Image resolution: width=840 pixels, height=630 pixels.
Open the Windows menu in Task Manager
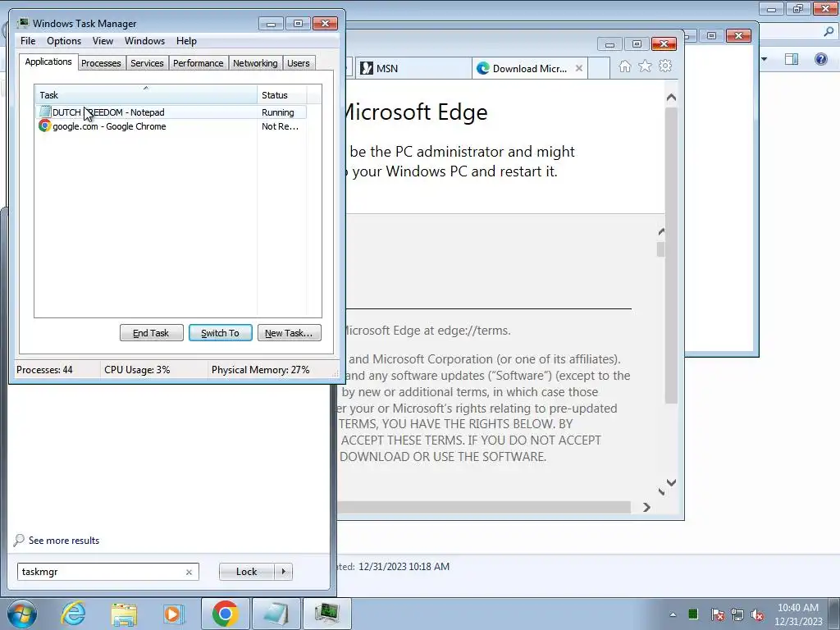click(144, 41)
